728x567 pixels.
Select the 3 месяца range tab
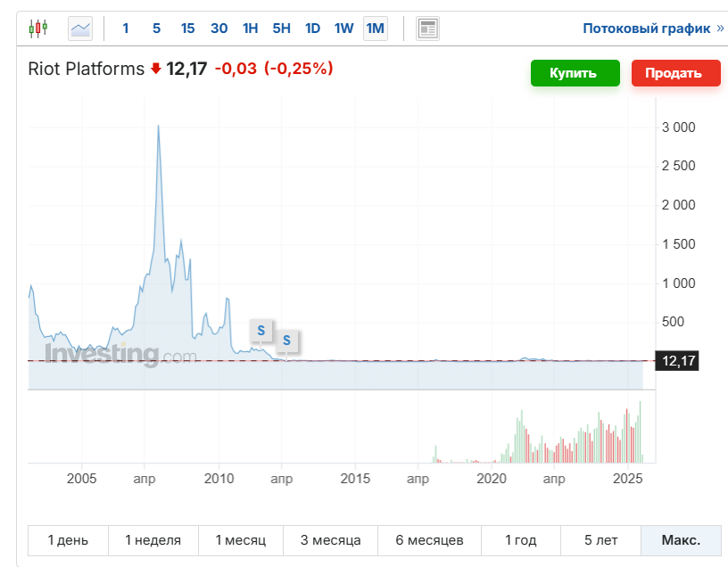click(331, 540)
